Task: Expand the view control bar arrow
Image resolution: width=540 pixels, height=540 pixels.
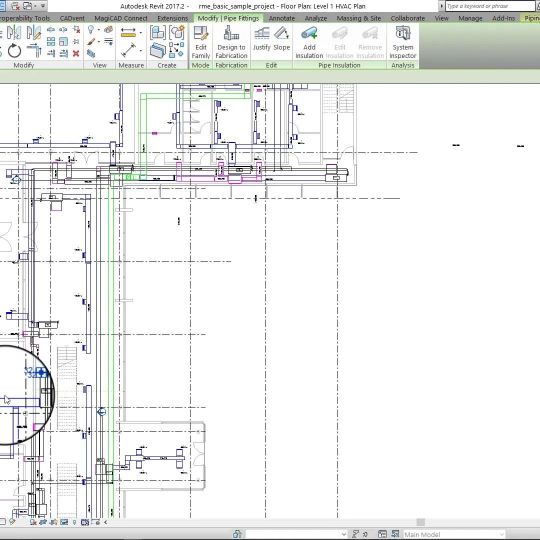Action: (105, 522)
